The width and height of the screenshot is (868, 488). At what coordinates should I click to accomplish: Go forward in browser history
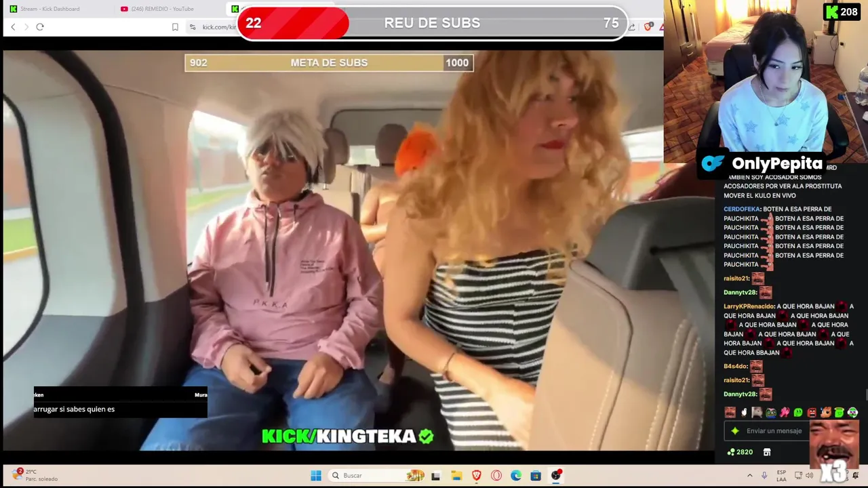(26, 26)
